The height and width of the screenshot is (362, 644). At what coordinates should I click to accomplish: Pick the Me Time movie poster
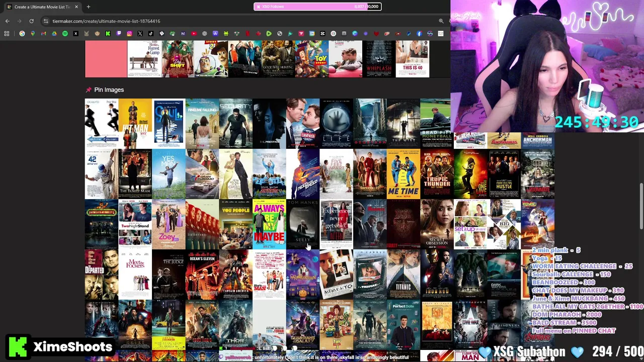pos(403,174)
